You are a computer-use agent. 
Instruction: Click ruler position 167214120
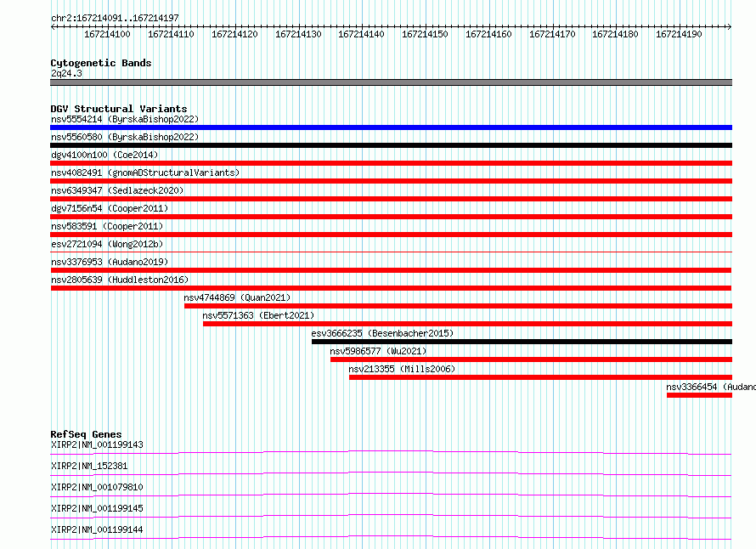coord(234,34)
